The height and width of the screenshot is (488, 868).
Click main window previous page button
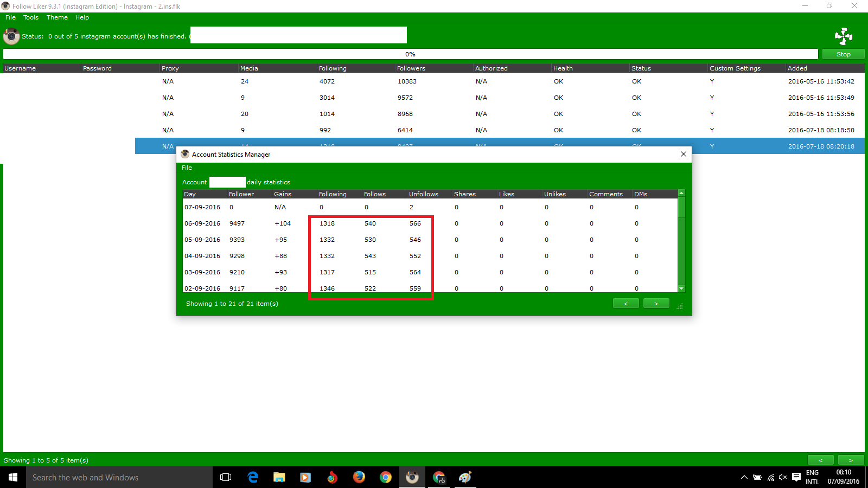pyautogui.click(x=820, y=460)
